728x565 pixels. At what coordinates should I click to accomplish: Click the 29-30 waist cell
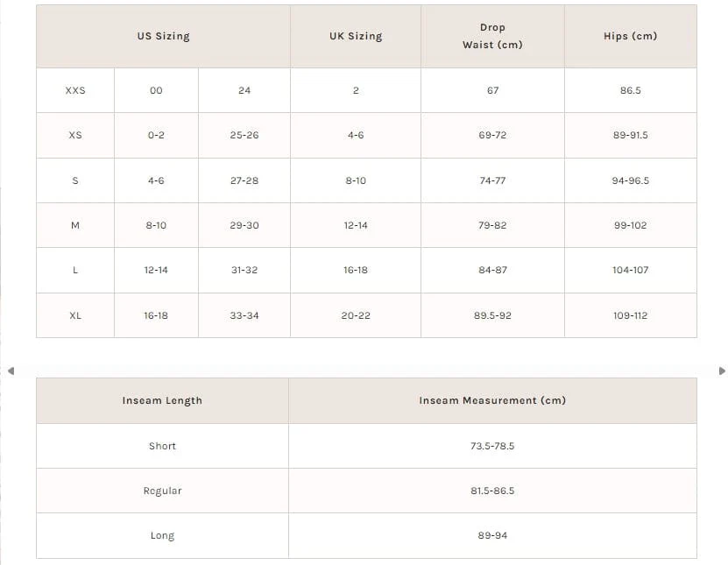click(x=244, y=225)
